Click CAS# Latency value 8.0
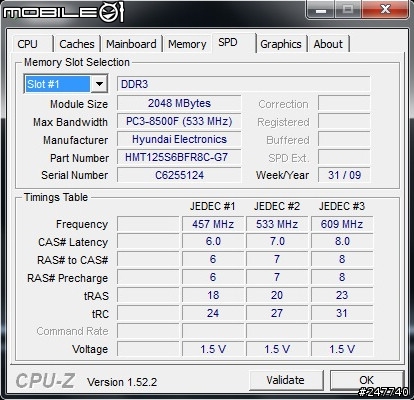This screenshot has width=414, height=400. (342, 241)
